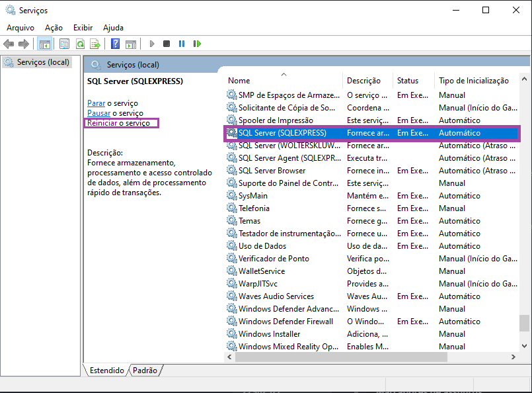Click the gear icon of Temas service
Viewport: 532px width, 393px height.
click(x=232, y=220)
